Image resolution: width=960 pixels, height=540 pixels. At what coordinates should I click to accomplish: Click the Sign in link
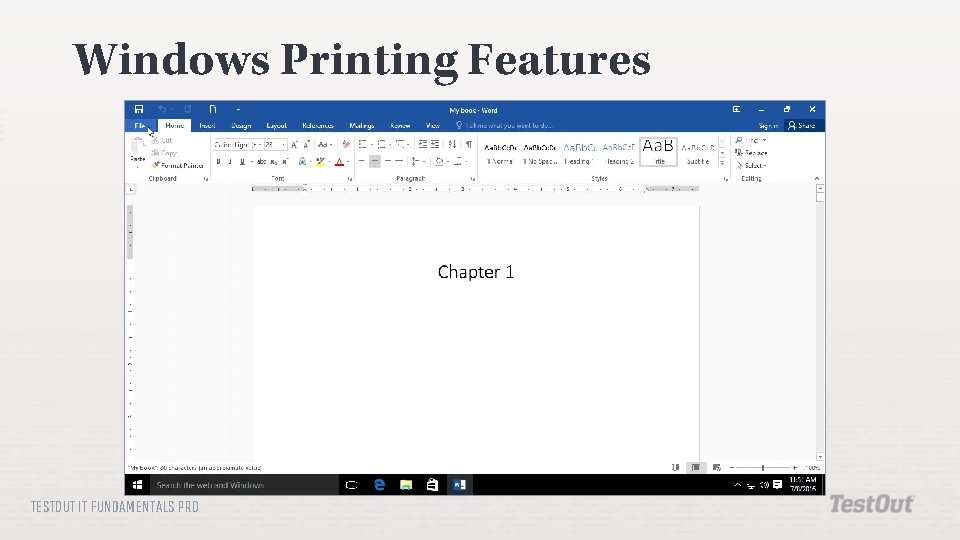click(x=768, y=126)
